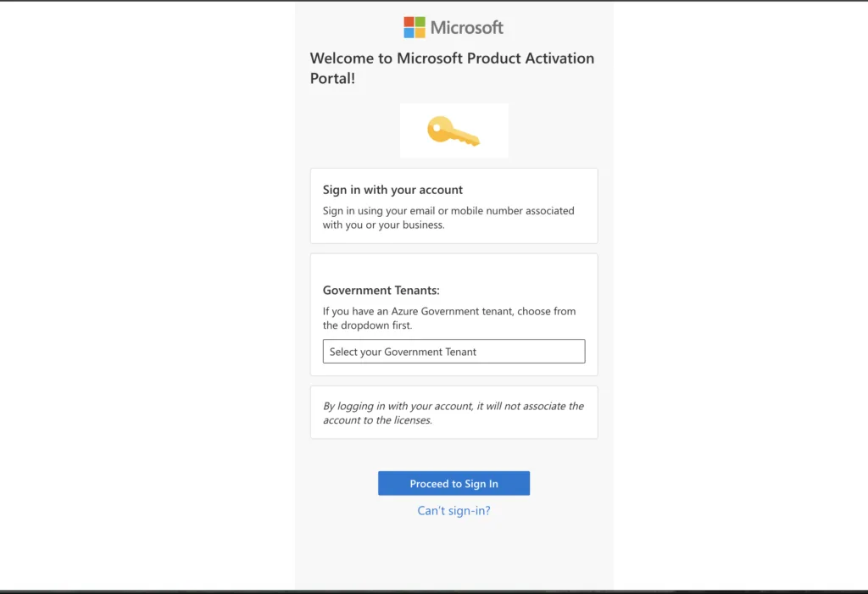Open the Can't sign-in? link
Viewport: 868px width, 594px height.
click(453, 510)
